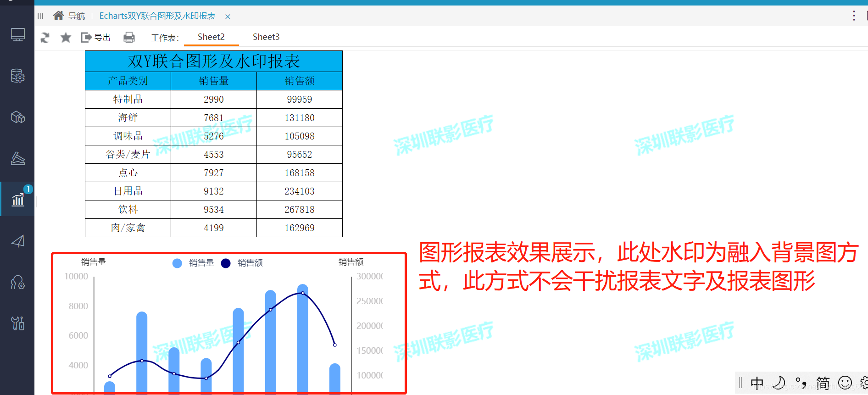Screen dimensions: 868x395
Task: Click the moon icon in IME toolbar
Action: [779, 383]
